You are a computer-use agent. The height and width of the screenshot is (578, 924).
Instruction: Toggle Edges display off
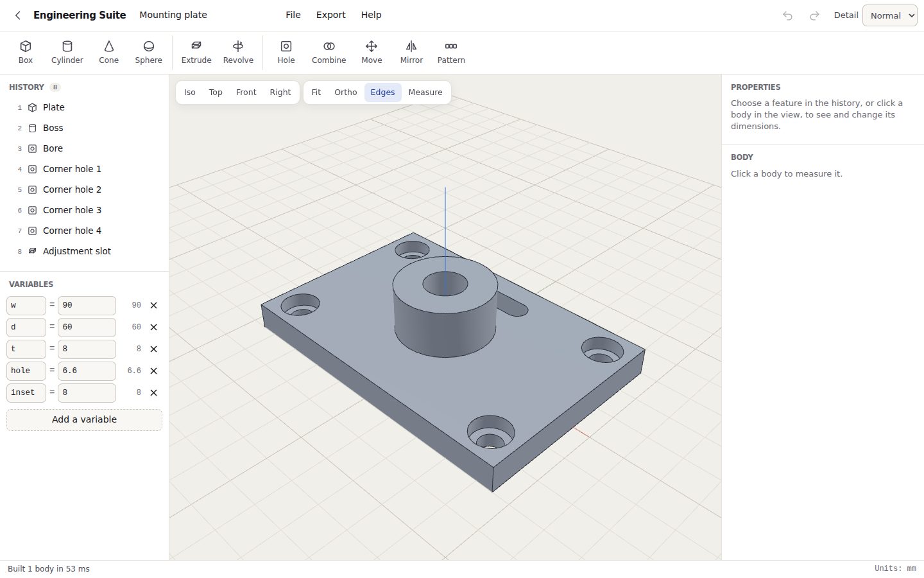click(383, 92)
